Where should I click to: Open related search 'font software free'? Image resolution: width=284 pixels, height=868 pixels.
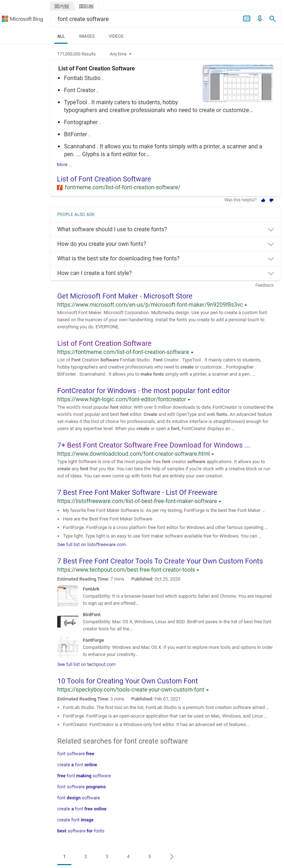[76, 754]
